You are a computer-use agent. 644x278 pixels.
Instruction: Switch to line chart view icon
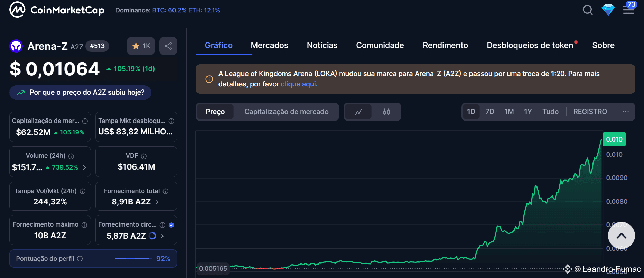(x=358, y=112)
